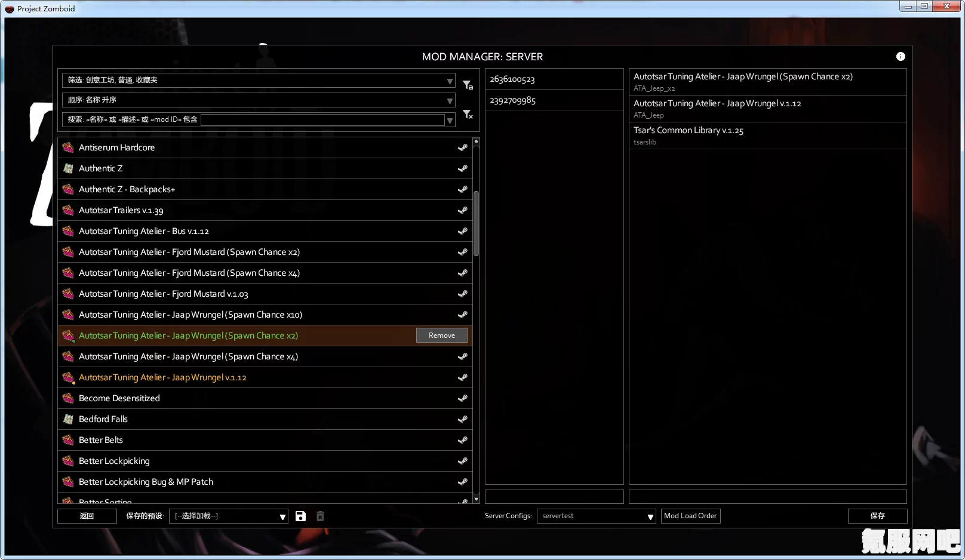Select active mod Jaap Wrungel (Spawn Chance x2) in right panel
Image resolution: width=965 pixels, height=560 pixels.
click(768, 82)
